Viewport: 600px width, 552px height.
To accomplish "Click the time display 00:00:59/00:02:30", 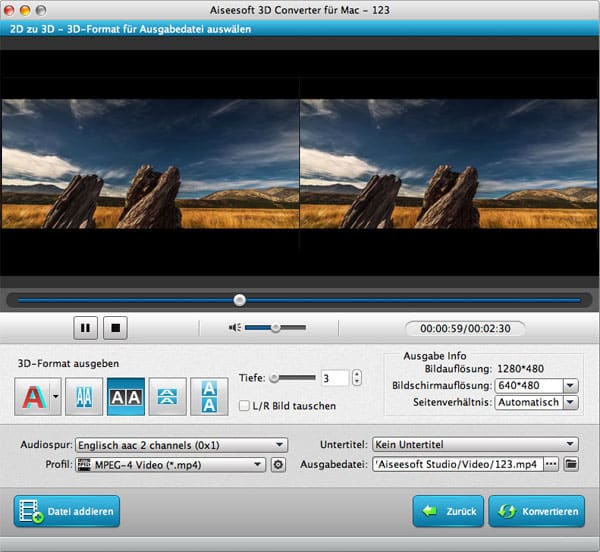I will pos(465,328).
